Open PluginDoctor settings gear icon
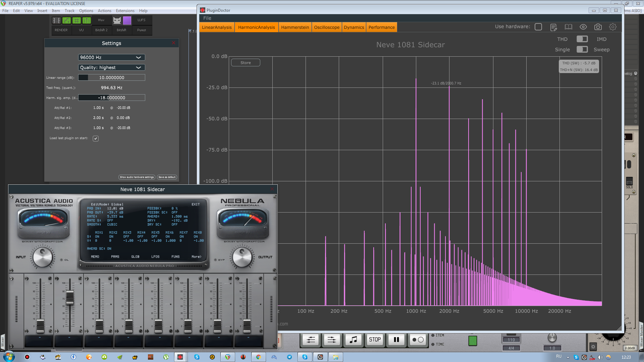The height and width of the screenshot is (362, 644). click(613, 27)
